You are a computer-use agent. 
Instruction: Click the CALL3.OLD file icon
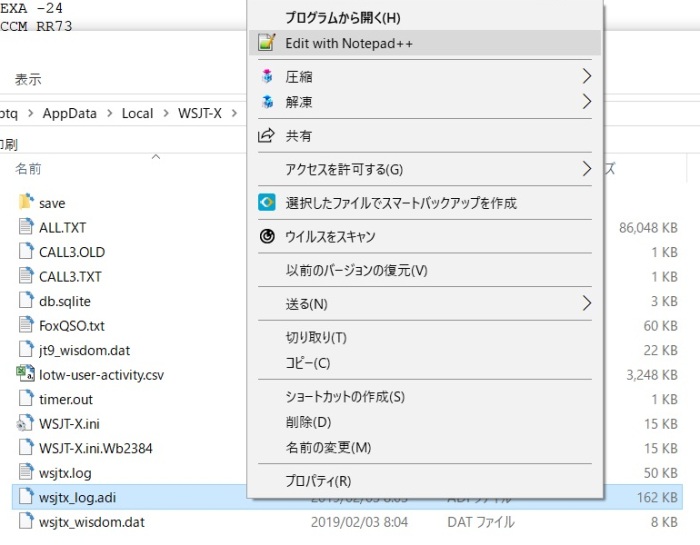(x=26, y=251)
